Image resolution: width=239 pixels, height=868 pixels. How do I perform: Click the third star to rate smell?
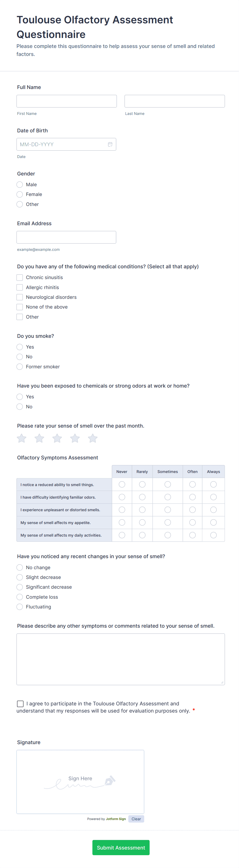[57, 438]
